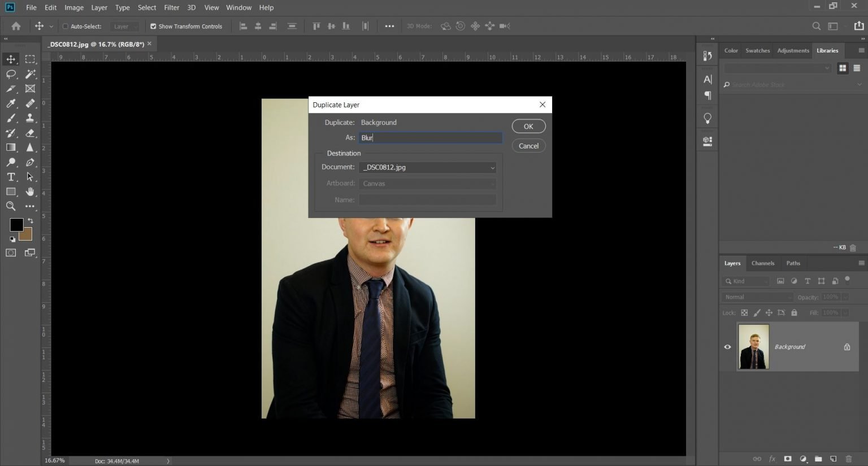Select the Move tool in the toolbox
This screenshot has height=466, width=868.
11,59
